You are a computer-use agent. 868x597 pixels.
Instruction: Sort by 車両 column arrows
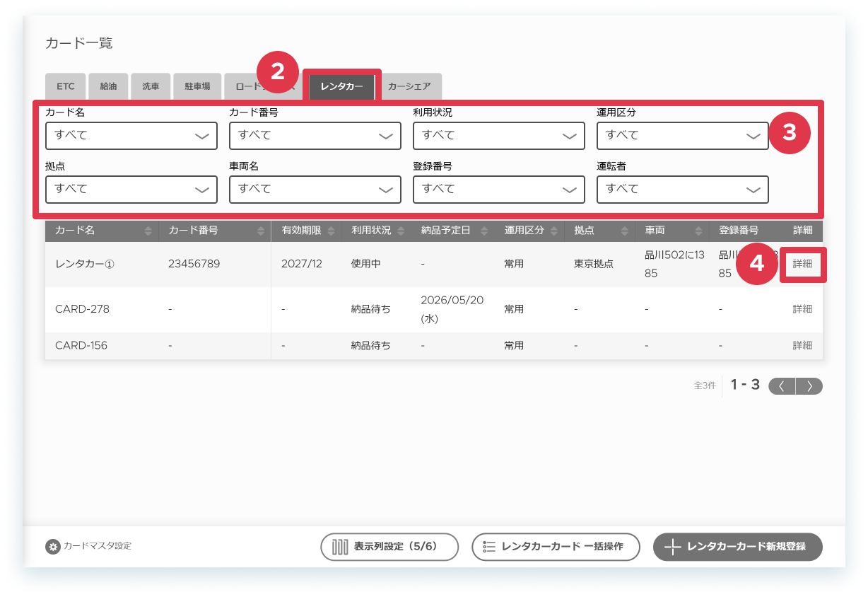699,231
